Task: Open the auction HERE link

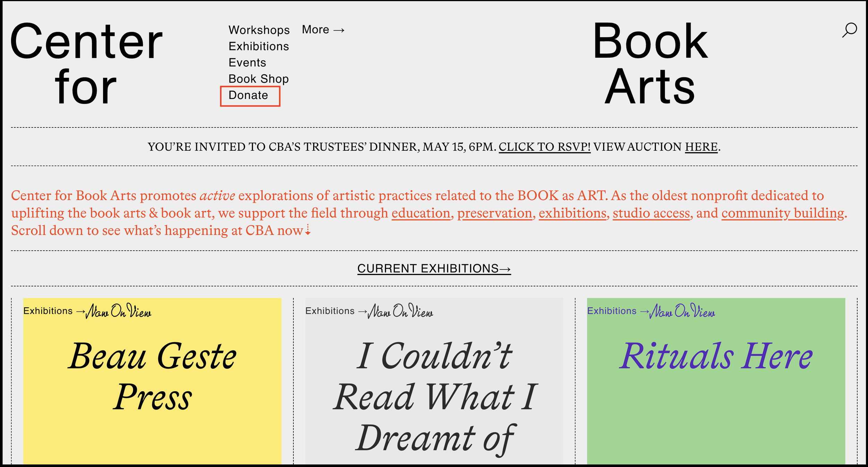Action: point(701,147)
